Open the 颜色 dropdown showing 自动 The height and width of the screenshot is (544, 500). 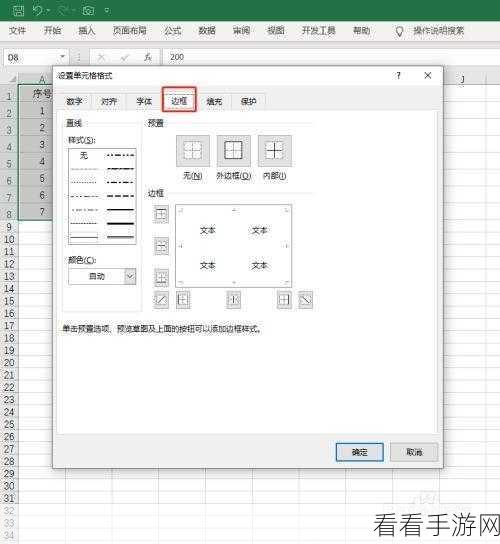click(102, 277)
